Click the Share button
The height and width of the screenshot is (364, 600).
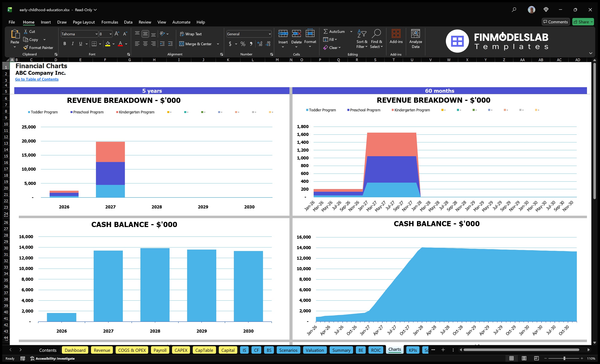pyautogui.click(x=583, y=22)
